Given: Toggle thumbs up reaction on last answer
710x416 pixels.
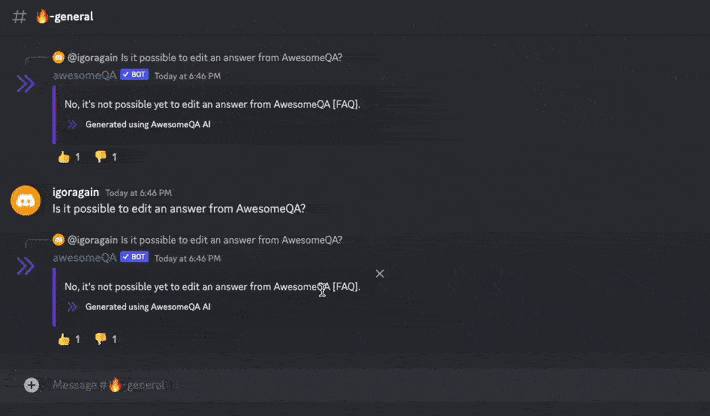Looking at the screenshot, I should pos(69,339).
